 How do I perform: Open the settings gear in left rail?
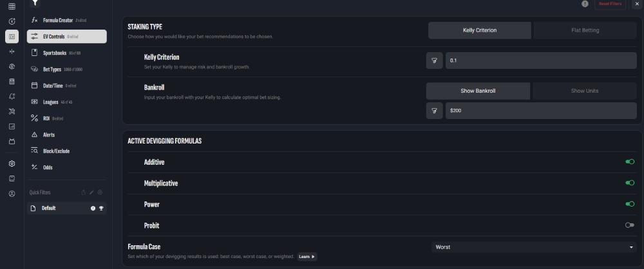coord(12,163)
